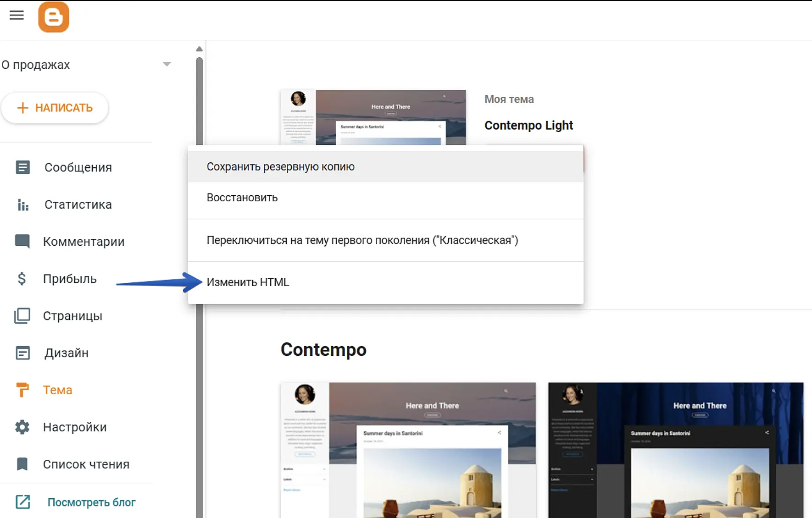Select the Тема paint roller icon
The image size is (812, 518).
click(x=22, y=390)
